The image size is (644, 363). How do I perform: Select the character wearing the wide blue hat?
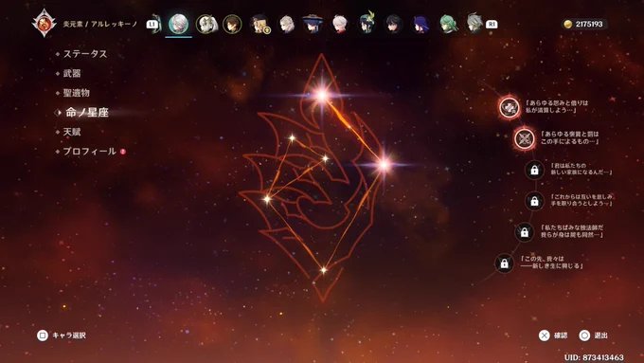(x=313, y=24)
